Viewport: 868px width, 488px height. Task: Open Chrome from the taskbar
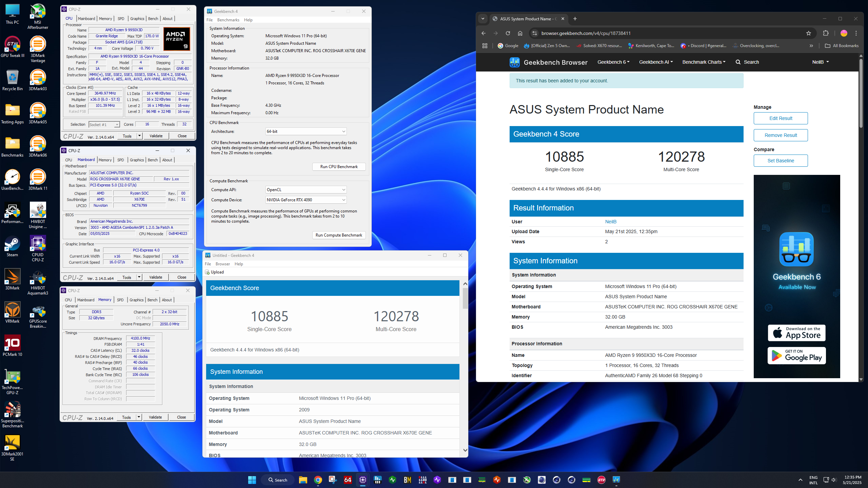tap(318, 480)
